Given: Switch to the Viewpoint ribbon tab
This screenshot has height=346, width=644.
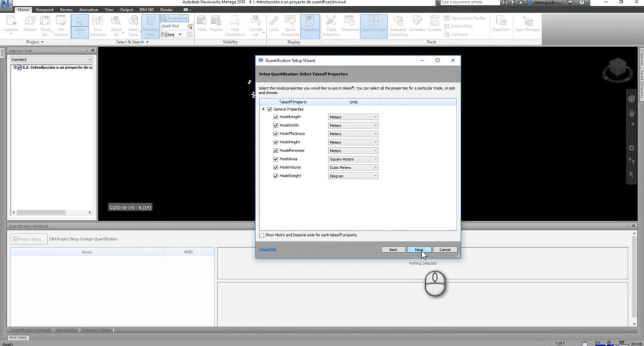Looking at the screenshot, I should (x=45, y=10).
